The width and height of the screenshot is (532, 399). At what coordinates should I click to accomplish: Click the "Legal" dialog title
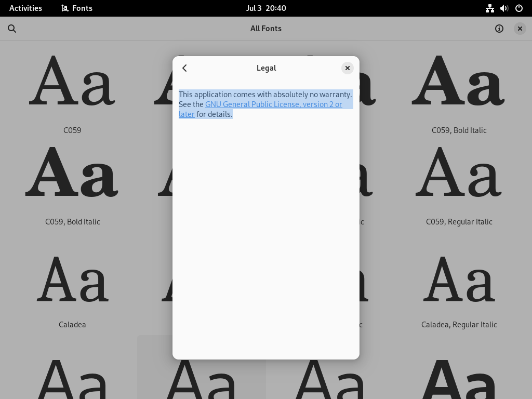(x=267, y=68)
